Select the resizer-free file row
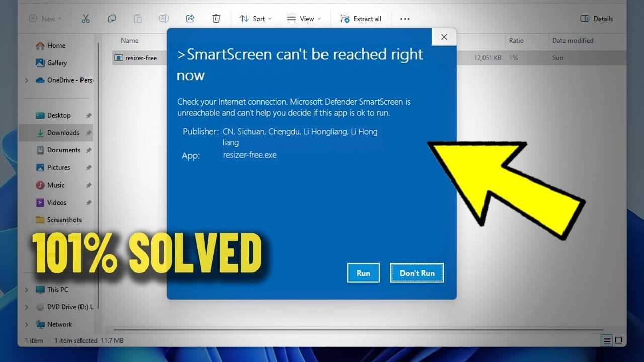The width and height of the screenshot is (644, 362). point(369,58)
